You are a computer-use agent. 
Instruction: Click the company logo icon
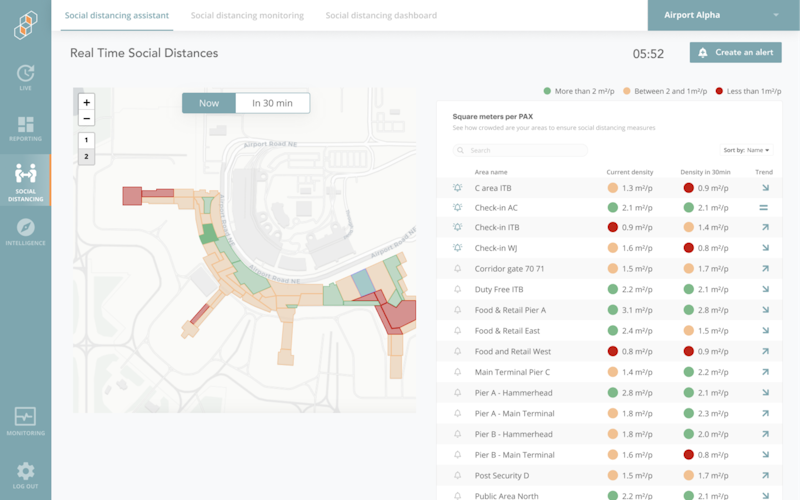pyautogui.click(x=25, y=24)
